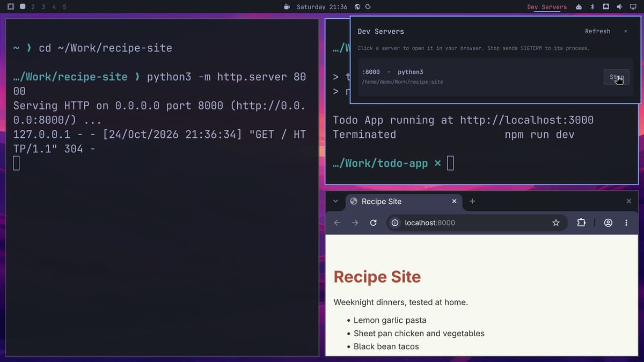Screen dimensions: 644x362
Task: Reload the localhost:8000 page
Action: click(x=373, y=223)
